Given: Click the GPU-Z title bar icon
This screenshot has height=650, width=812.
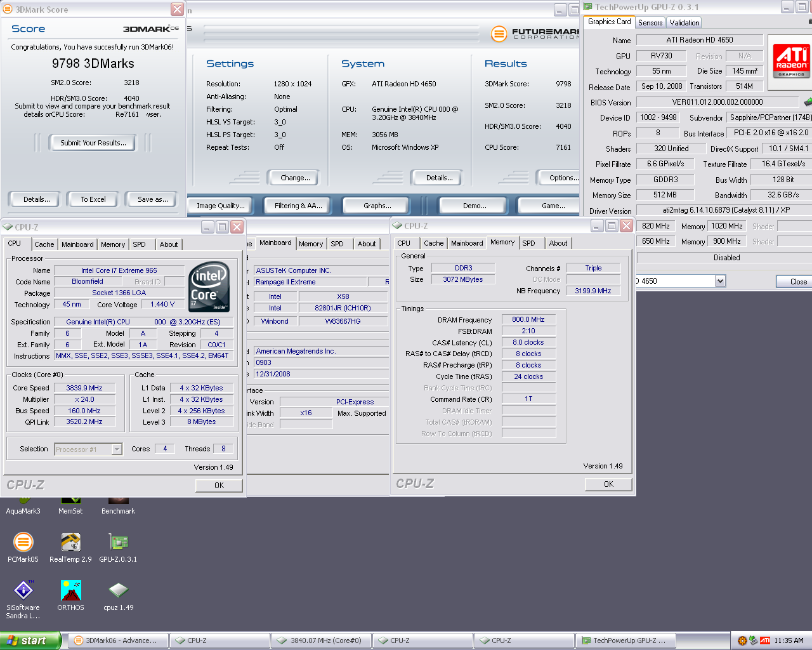Looking at the screenshot, I should (587, 7).
